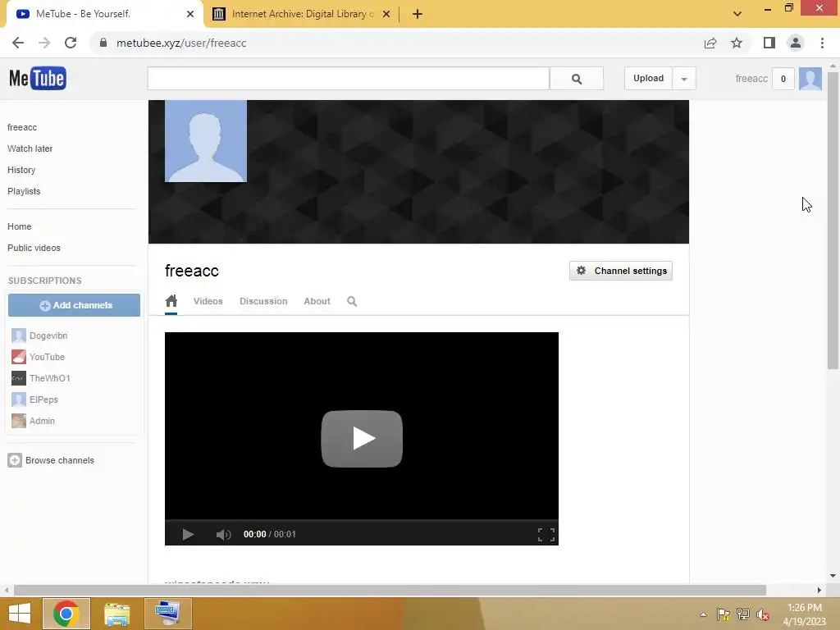Open Admin subscription channel

click(x=42, y=421)
